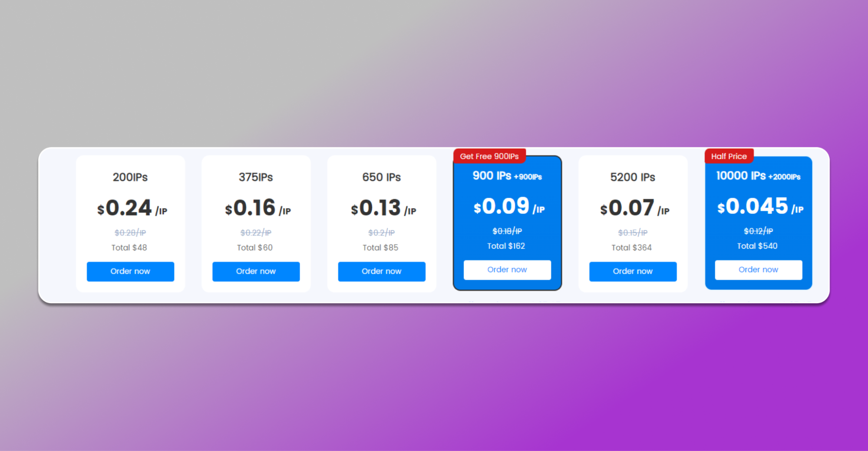Click the $0.13 /IP price
Viewport: 868px width, 451px height.
(x=383, y=208)
